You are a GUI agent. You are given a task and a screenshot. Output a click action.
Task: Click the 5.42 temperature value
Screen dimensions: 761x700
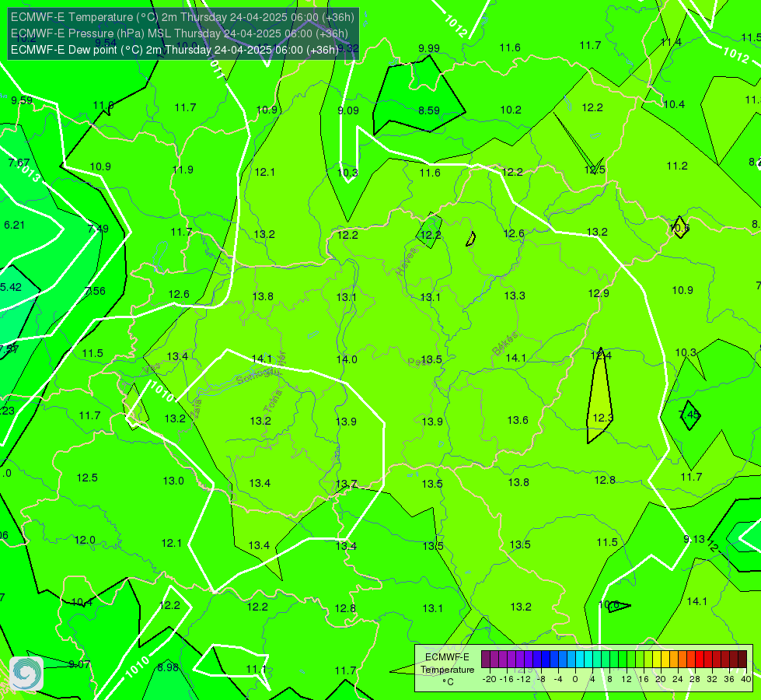(x=11, y=287)
